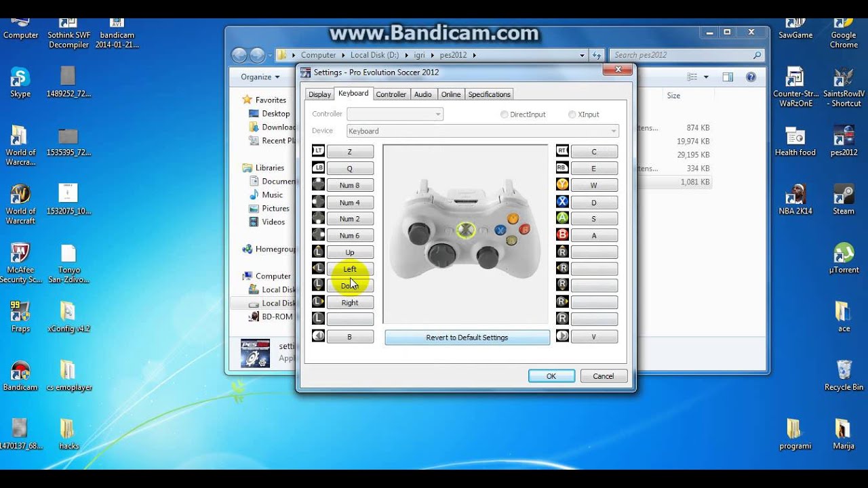Screen dimensions: 868x488
Task: Select the Steam desktop icon
Action: click(844, 199)
